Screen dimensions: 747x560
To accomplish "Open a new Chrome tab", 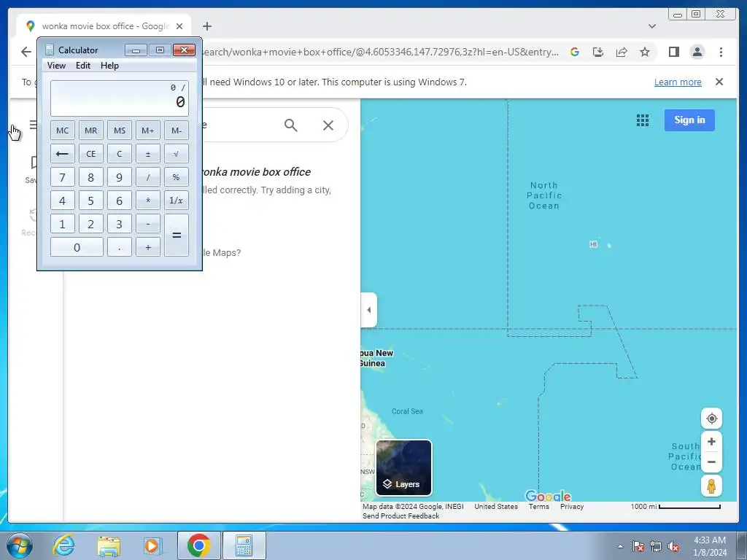I will click(206, 26).
